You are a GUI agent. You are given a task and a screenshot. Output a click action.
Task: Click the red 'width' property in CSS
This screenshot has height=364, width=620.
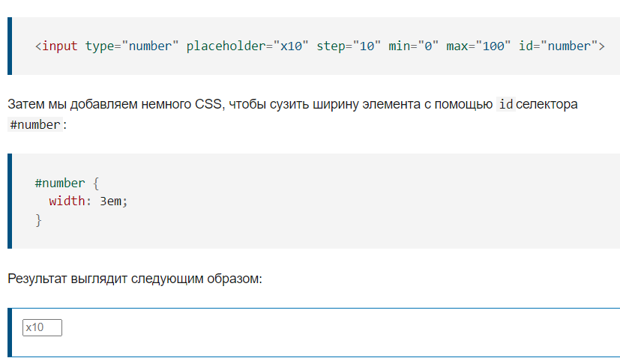(x=67, y=201)
